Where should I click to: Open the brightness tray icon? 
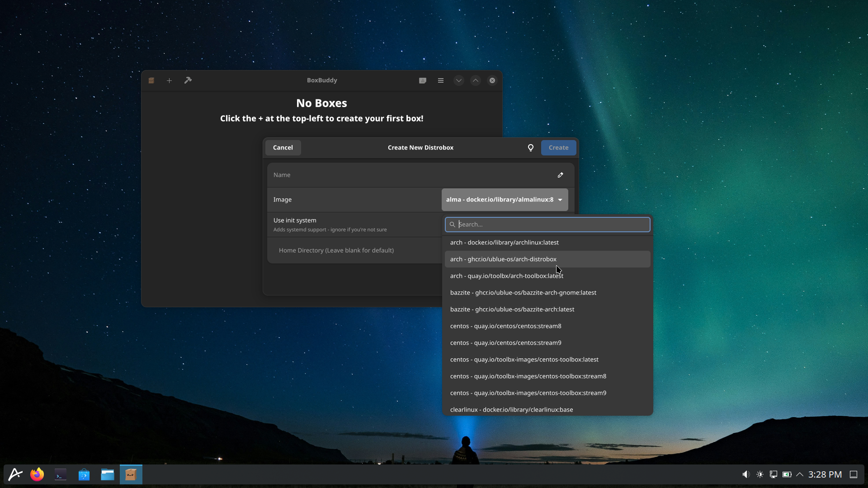pyautogui.click(x=760, y=474)
